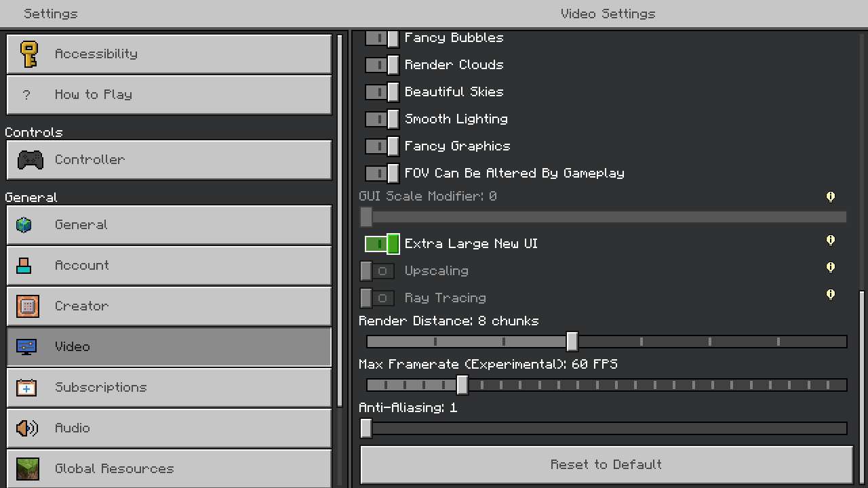Click the info icon beside Ray Tracing
The height and width of the screenshot is (488, 868).
[830, 295]
